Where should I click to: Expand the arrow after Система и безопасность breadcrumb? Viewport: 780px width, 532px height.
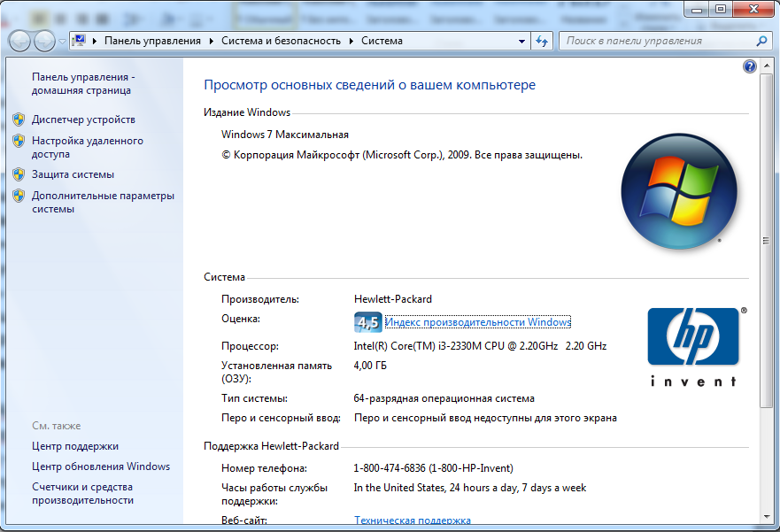pos(352,41)
